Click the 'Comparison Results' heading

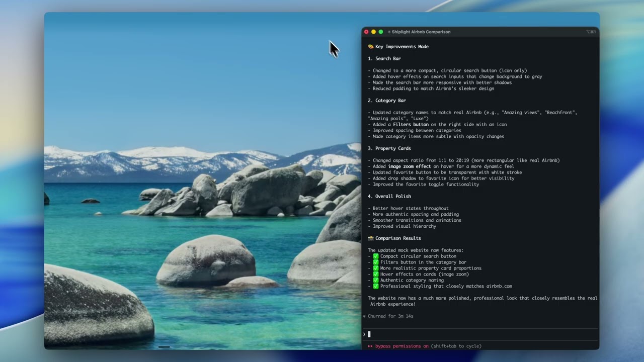398,238
